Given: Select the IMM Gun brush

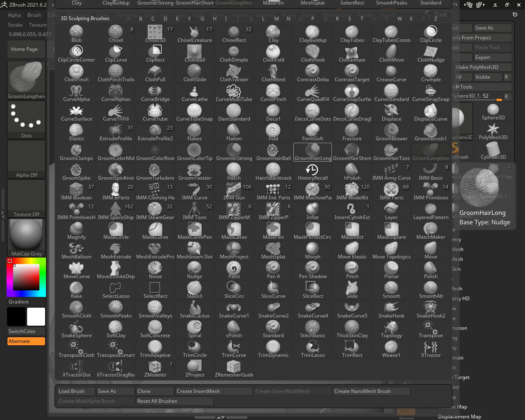Looking at the screenshot, I should pyautogui.click(x=234, y=192).
